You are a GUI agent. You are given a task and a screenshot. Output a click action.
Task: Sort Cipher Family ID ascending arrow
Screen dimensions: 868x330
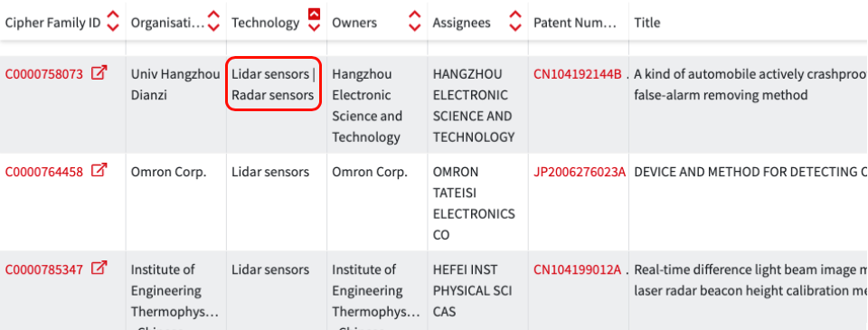(x=113, y=15)
